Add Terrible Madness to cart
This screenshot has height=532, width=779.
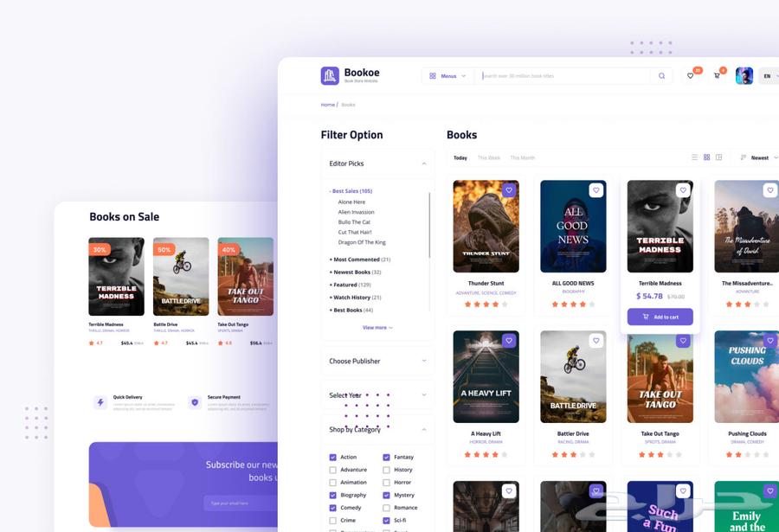point(660,317)
